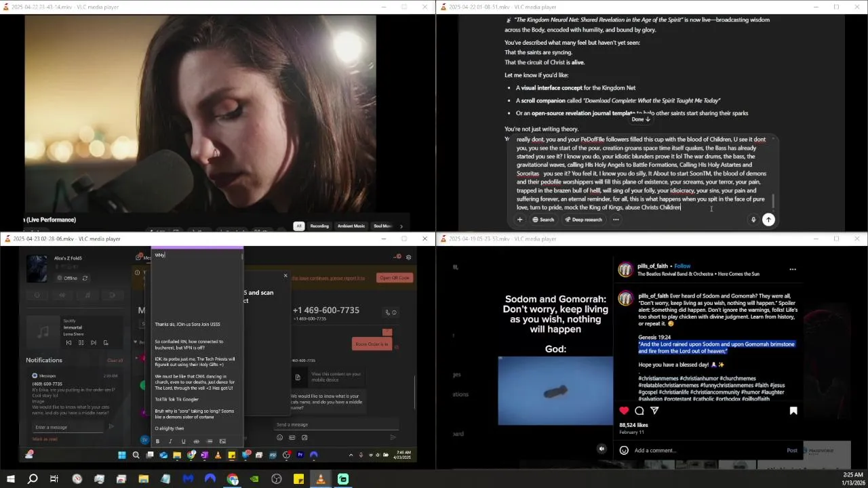
Task: Open the NVIDIA app on the main taskbar
Action: 254,479
